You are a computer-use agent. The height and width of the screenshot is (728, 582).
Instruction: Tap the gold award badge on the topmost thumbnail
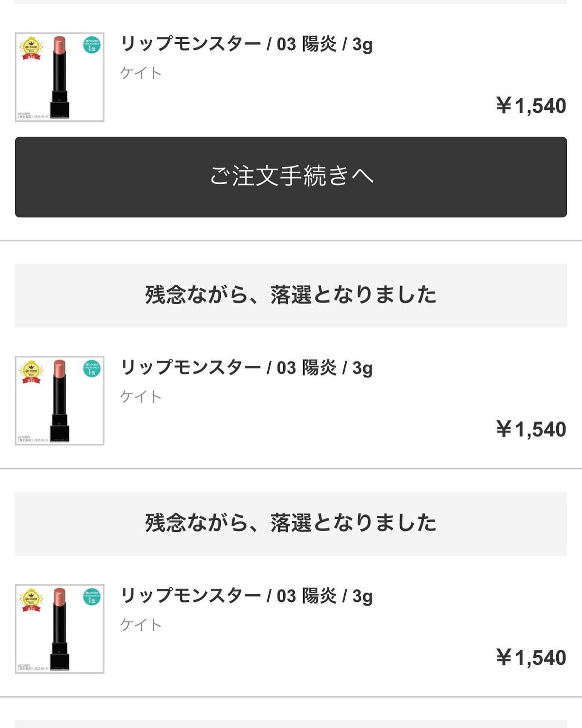point(31,49)
